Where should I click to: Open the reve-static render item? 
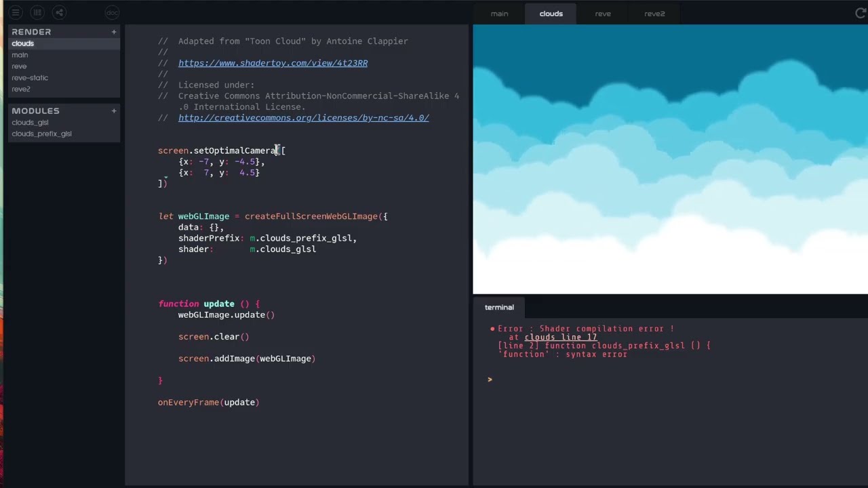tap(64, 77)
